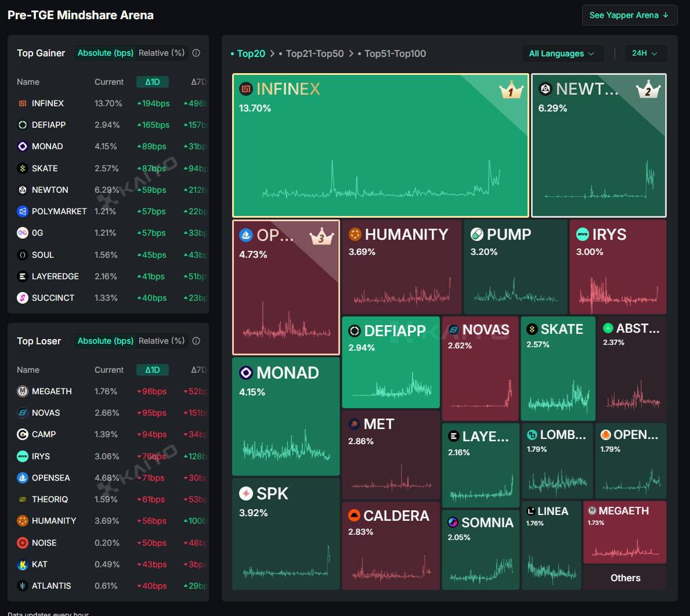Screen dimensions: 690x616
Task: Open the LINEA treemap tile
Action: click(x=551, y=546)
